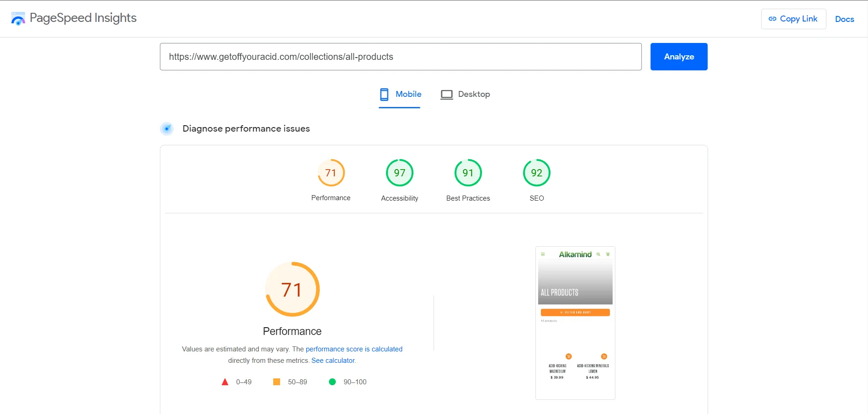Screen dimensions: 868x414
Task: Open the Docs link
Action: [844, 19]
